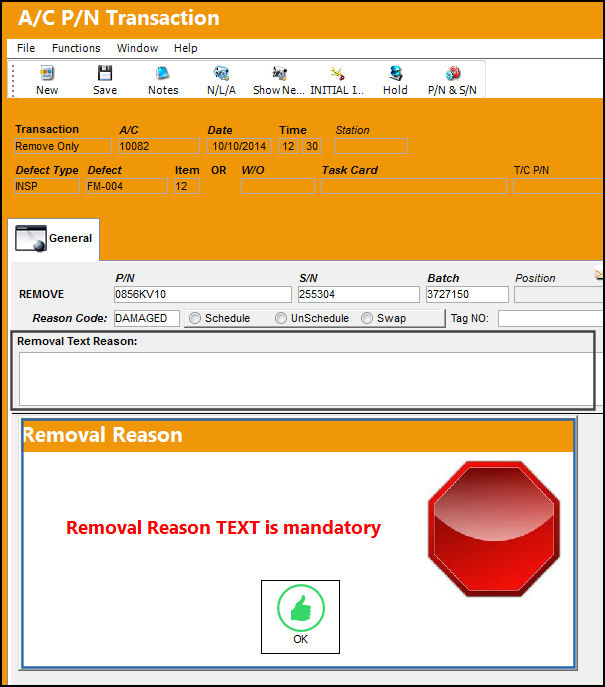Click the REMOVE row label

(x=42, y=294)
